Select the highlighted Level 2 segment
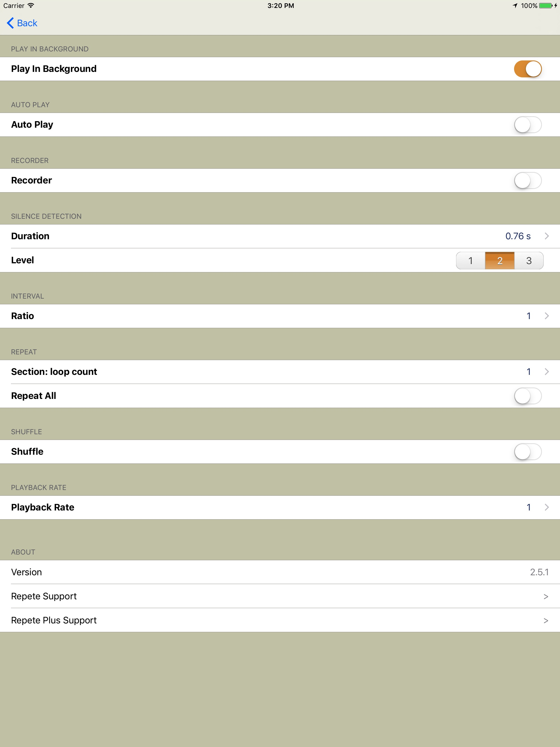The height and width of the screenshot is (747, 560). [x=500, y=260]
